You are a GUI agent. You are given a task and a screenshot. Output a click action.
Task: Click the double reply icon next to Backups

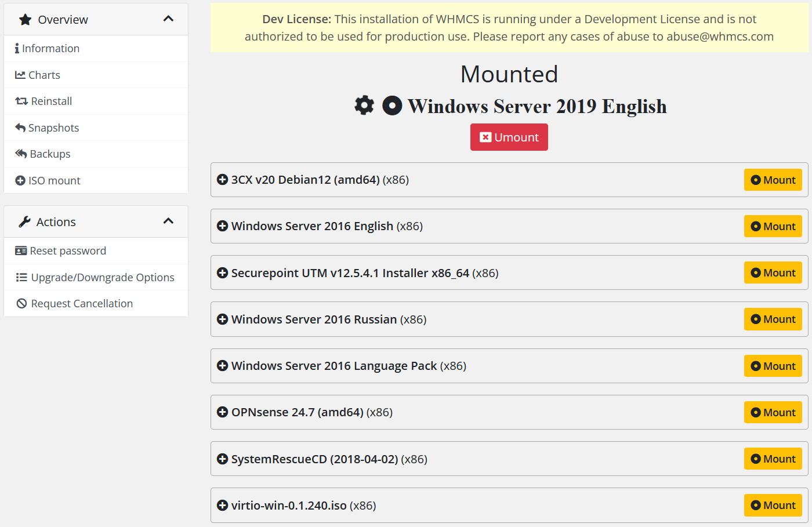(21, 154)
